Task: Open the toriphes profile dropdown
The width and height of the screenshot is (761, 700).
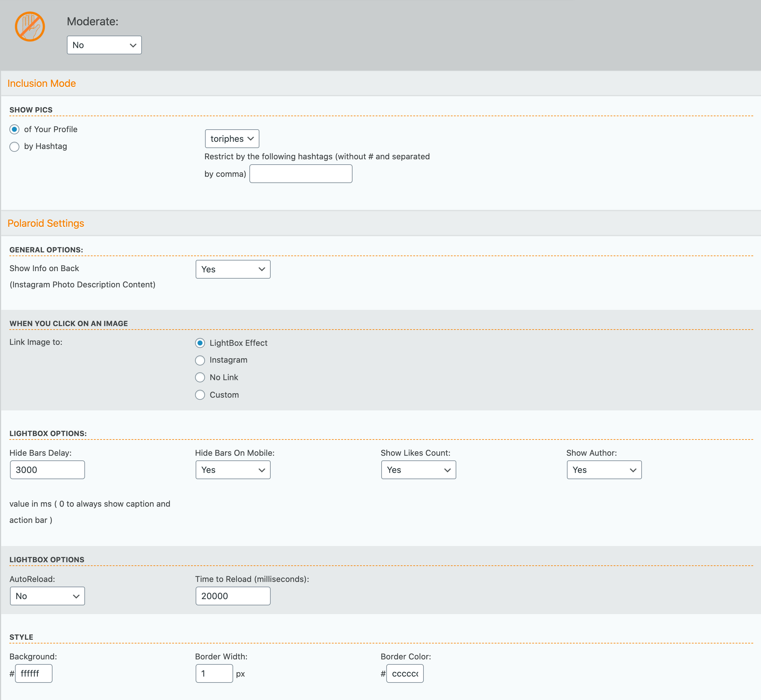Action: [232, 139]
